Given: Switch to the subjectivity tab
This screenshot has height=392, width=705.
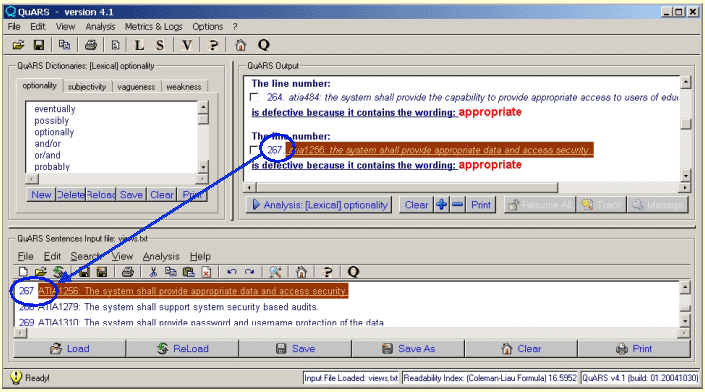Looking at the screenshot, I should (x=87, y=87).
